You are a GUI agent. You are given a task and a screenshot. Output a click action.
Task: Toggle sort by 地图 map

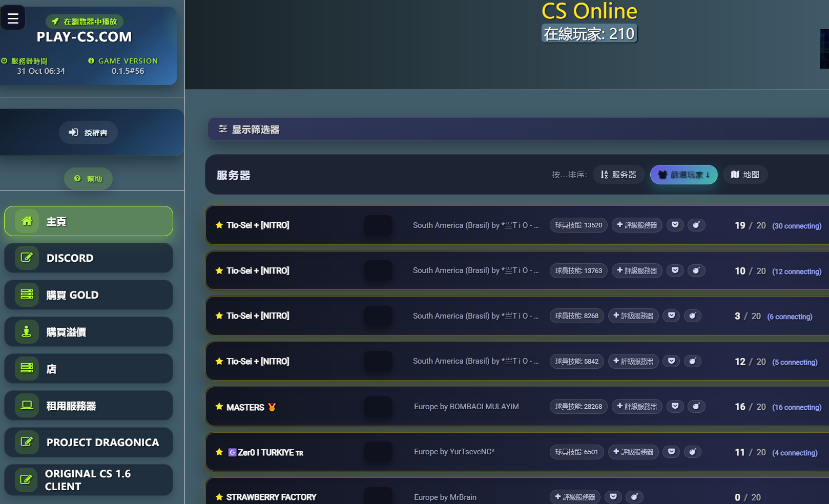[x=745, y=175]
